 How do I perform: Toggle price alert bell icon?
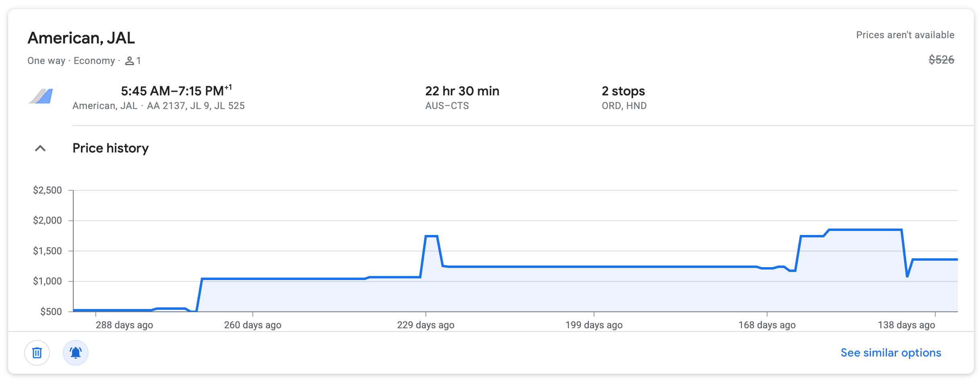pos(76,353)
